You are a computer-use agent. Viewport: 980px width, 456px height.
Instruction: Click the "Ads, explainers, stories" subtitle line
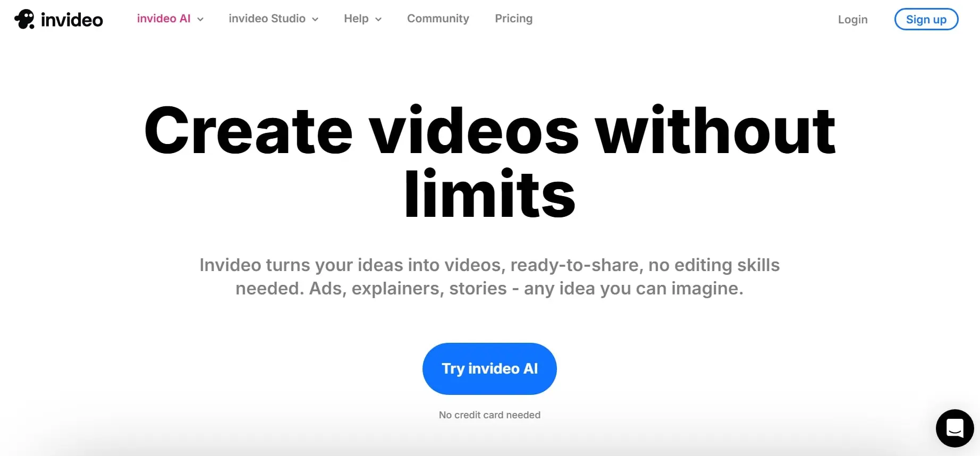[x=489, y=288]
